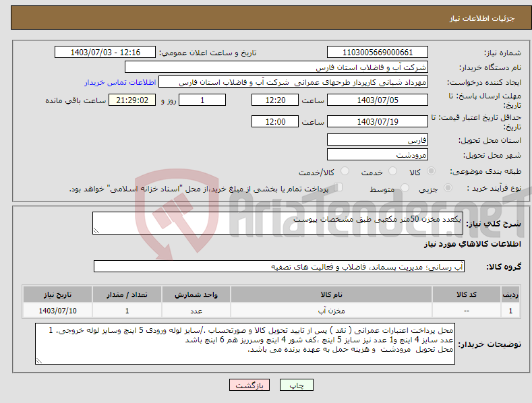Click the buyer name field شرکت آب و فاضلاب
This screenshot has height=403, width=532.
coord(276,67)
